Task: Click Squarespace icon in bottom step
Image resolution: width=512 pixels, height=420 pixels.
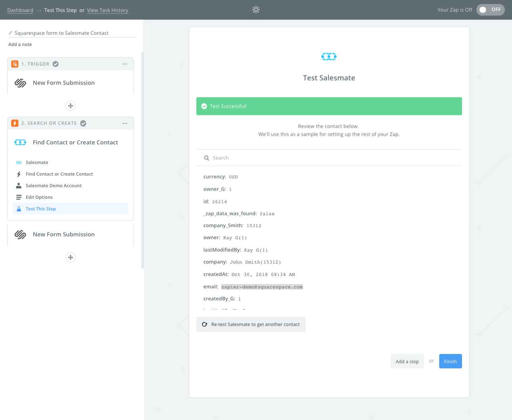Action: tap(20, 234)
